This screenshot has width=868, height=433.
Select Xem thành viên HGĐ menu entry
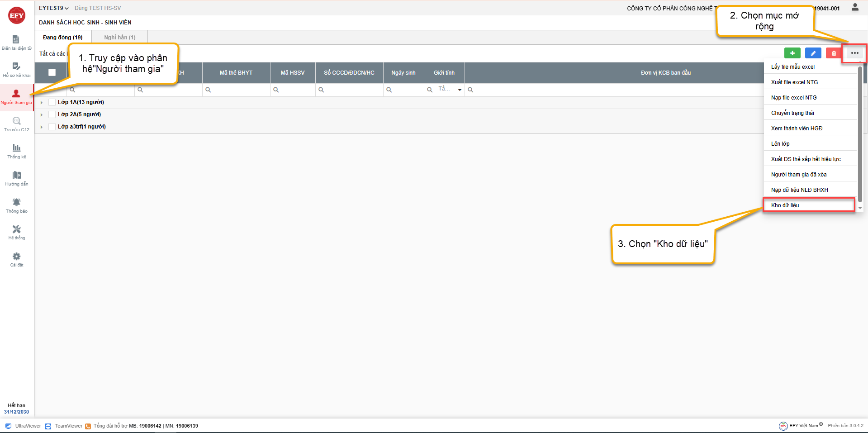click(811, 128)
